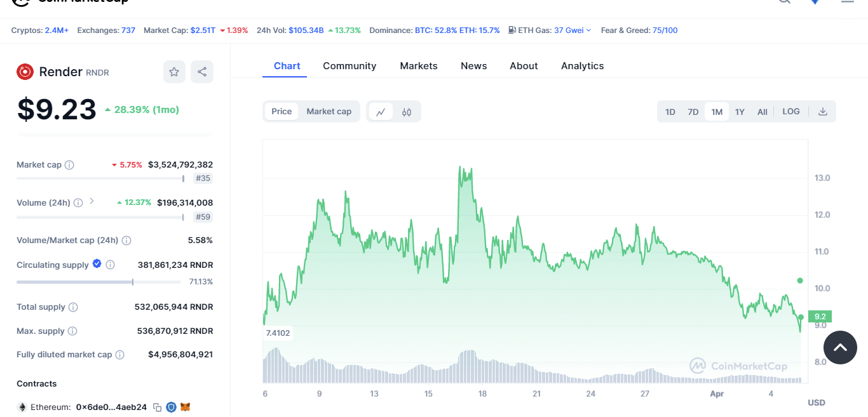Open Volume/Market cap (24h) info icon
Image resolution: width=868 pixels, height=417 pixels.
click(x=126, y=241)
